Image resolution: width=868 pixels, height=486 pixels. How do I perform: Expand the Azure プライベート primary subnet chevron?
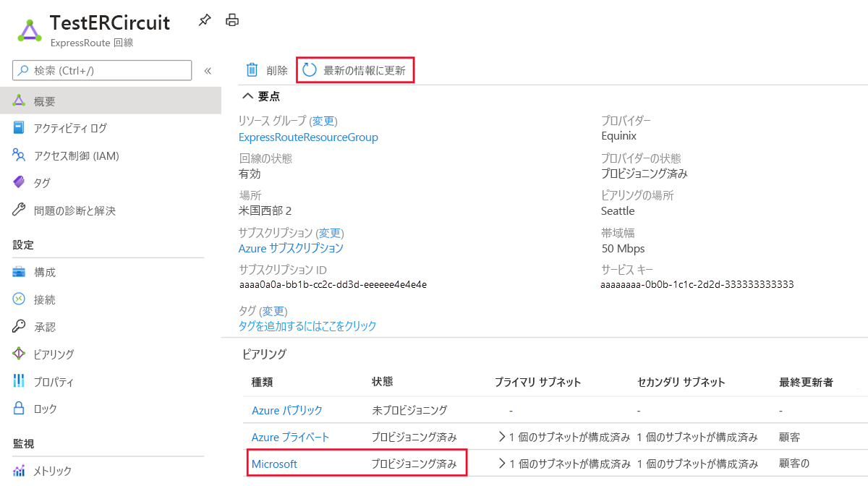pos(502,437)
